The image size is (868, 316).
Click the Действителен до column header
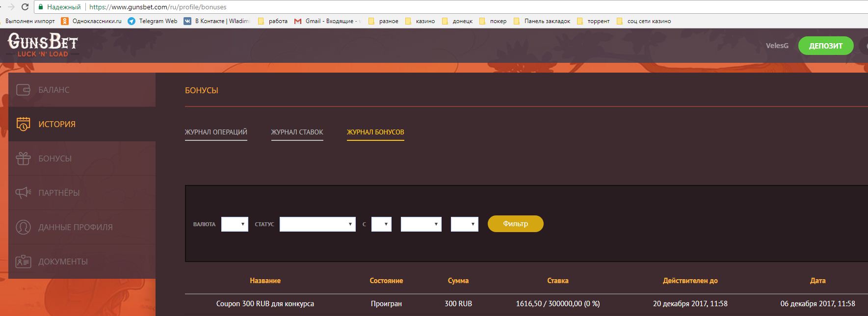tap(690, 281)
